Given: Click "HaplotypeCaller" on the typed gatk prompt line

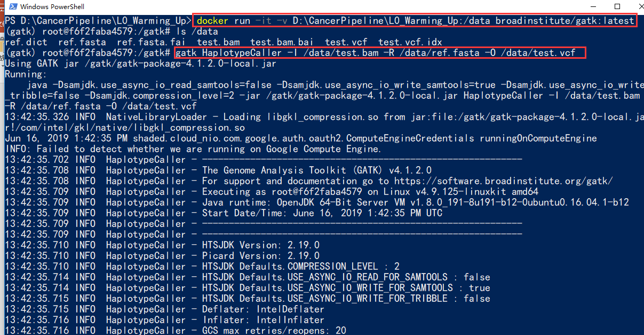Looking at the screenshot, I should coord(242,53).
